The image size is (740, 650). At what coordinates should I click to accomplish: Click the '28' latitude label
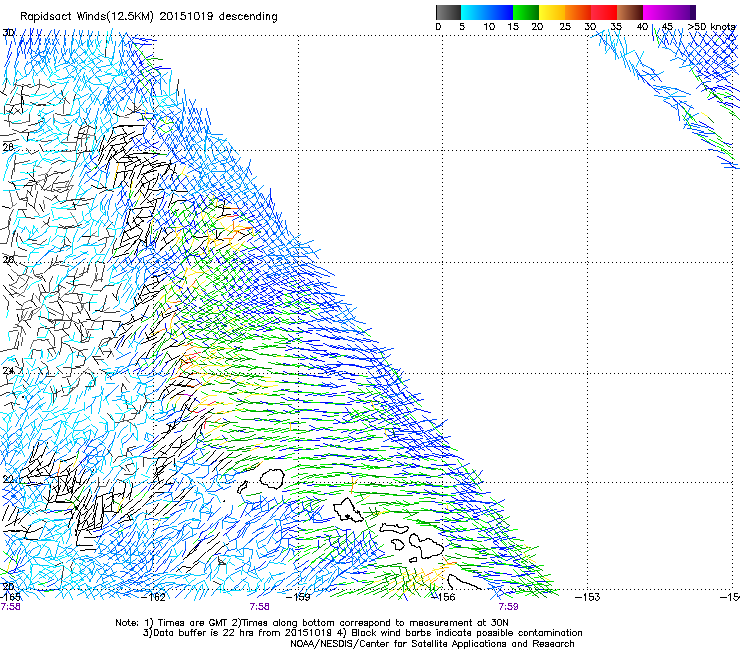(x=8, y=147)
